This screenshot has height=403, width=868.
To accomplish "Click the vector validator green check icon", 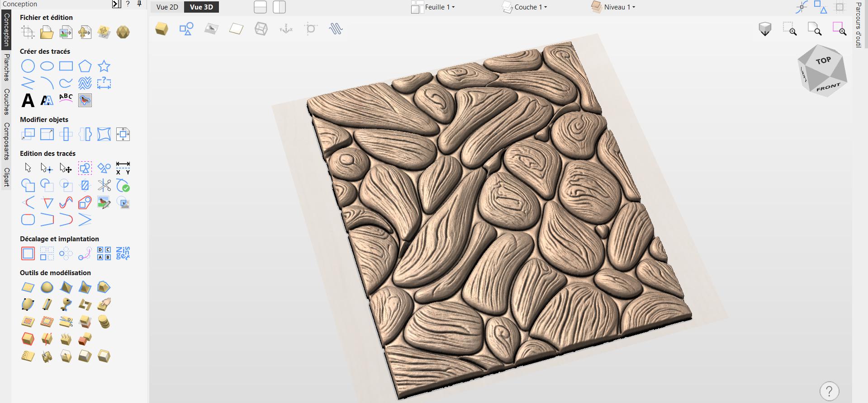I will click(123, 185).
